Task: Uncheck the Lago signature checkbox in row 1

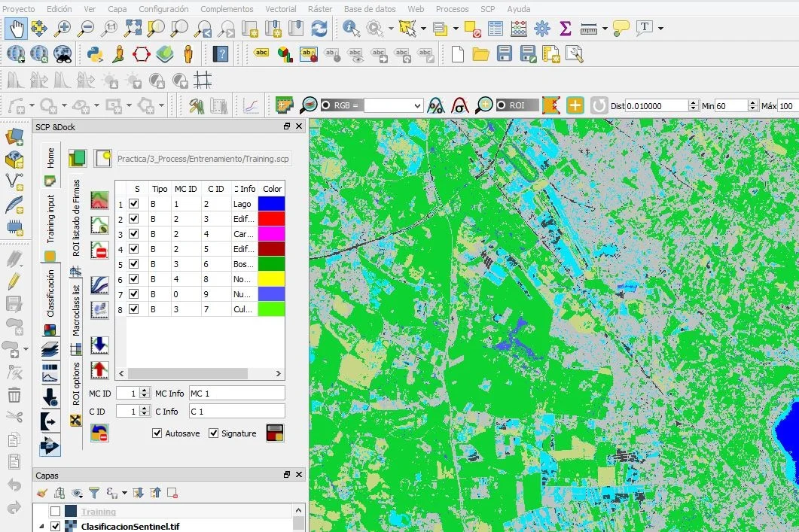Action: point(134,204)
